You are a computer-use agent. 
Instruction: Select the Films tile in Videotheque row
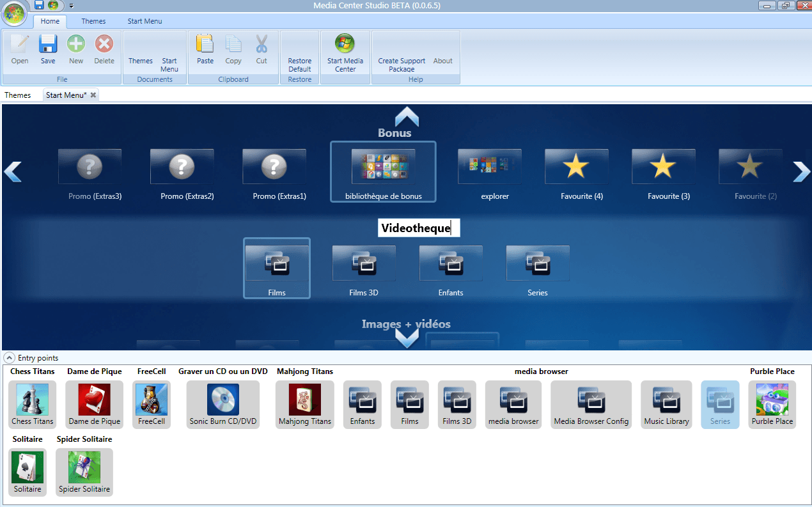point(277,268)
